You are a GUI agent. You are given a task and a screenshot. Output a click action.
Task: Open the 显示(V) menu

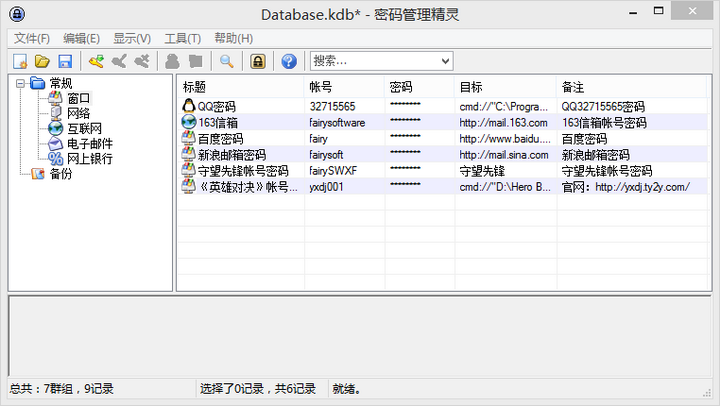(x=132, y=39)
